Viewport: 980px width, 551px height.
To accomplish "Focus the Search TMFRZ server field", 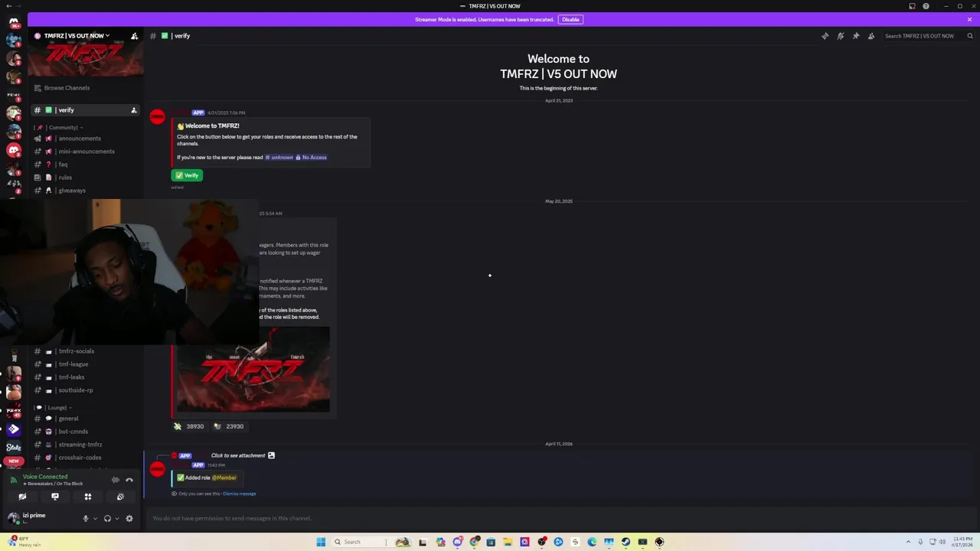I will pyautogui.click(x=928, y=36).
